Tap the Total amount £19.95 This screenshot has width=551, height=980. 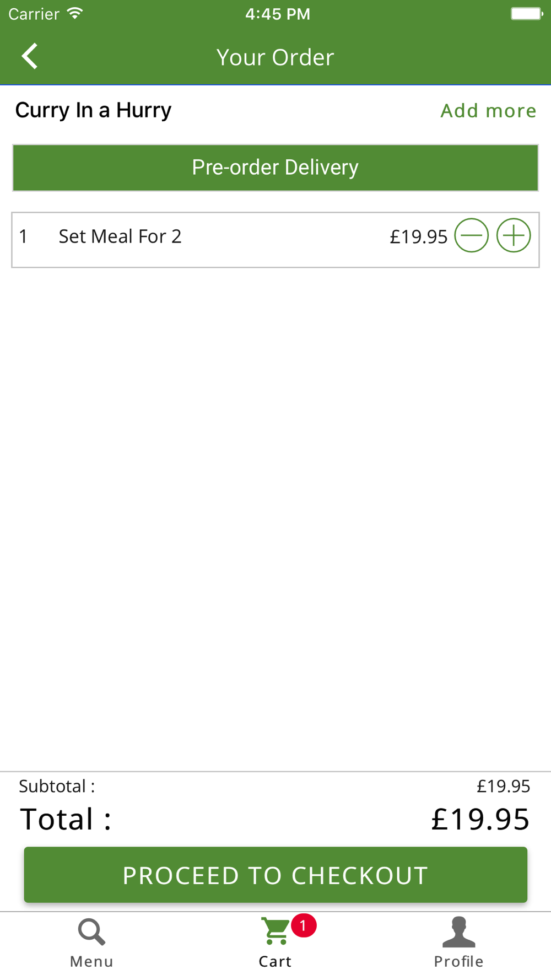click(480, 819)
